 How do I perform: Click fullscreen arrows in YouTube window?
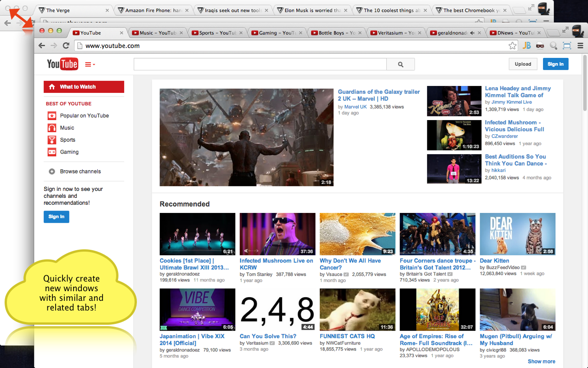point(565,29)
